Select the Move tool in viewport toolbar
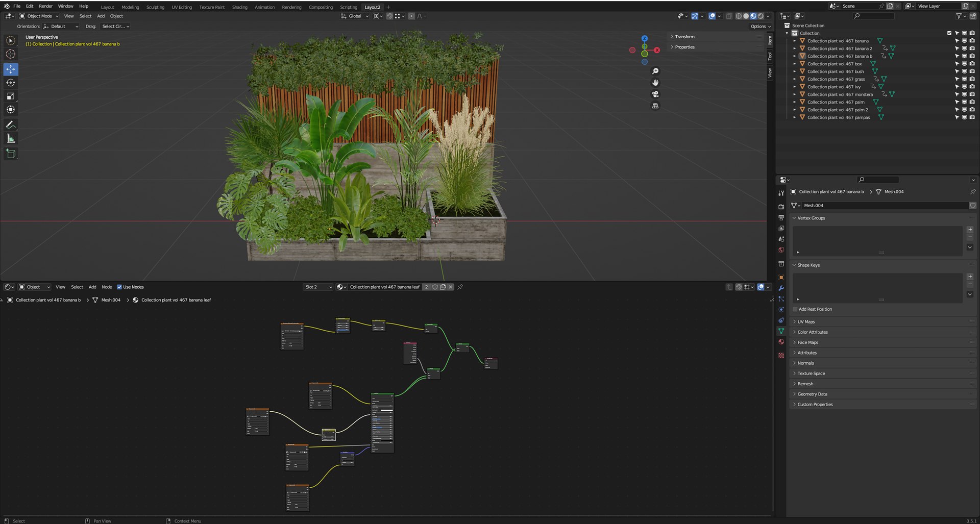 click(11, 69)
